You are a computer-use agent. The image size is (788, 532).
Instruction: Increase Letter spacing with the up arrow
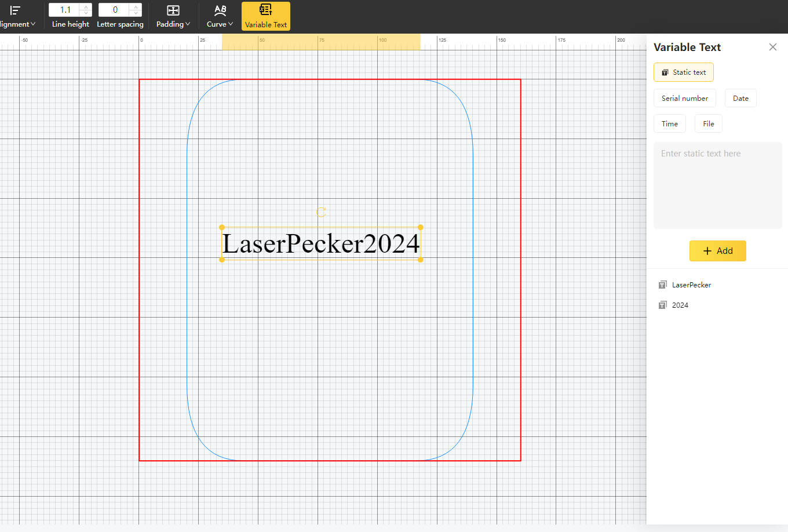(x=136, y=6)
